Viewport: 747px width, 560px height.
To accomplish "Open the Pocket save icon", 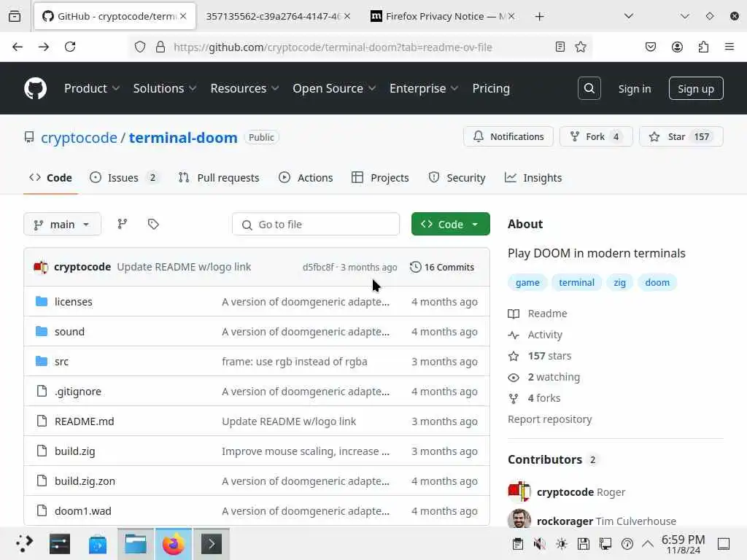I will click(x=650, y=47).
